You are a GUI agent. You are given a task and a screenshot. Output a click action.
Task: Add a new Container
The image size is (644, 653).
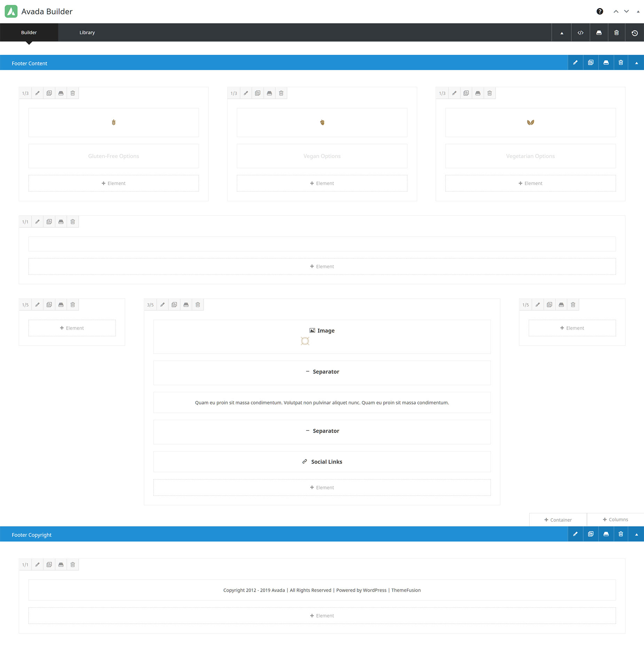pos(558,520)
